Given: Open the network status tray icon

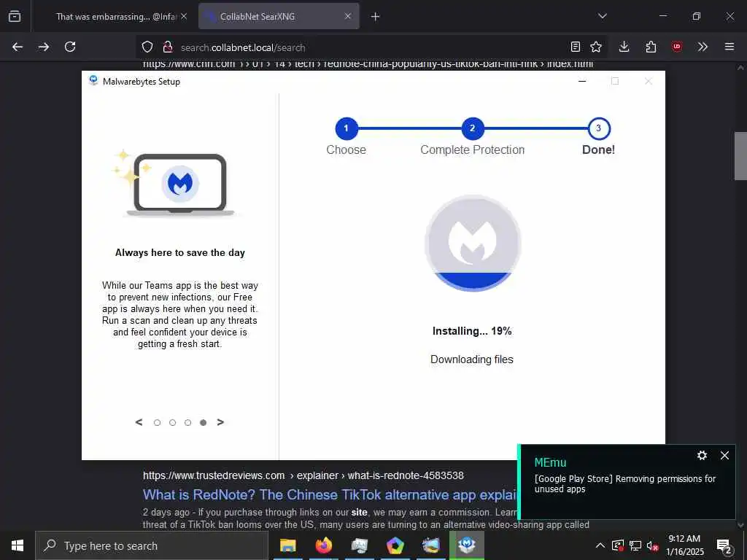Looking at the screenshot, I should [x=635, y=545].
